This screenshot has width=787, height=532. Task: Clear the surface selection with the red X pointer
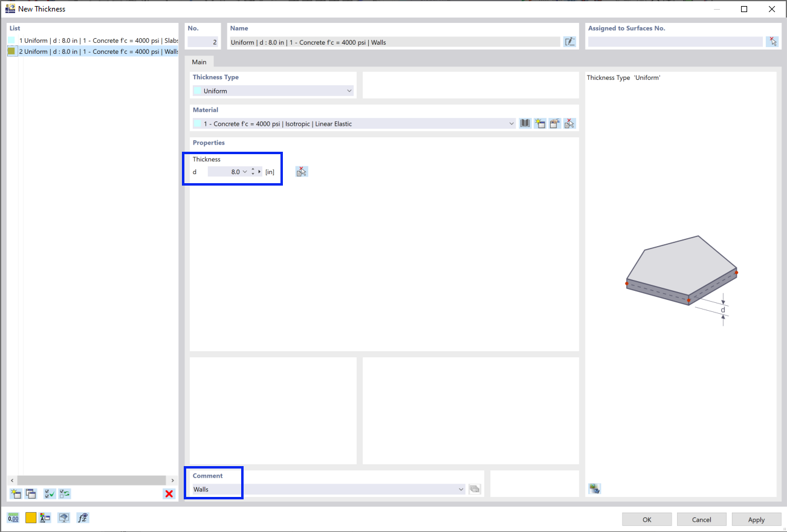coord(772,41)
